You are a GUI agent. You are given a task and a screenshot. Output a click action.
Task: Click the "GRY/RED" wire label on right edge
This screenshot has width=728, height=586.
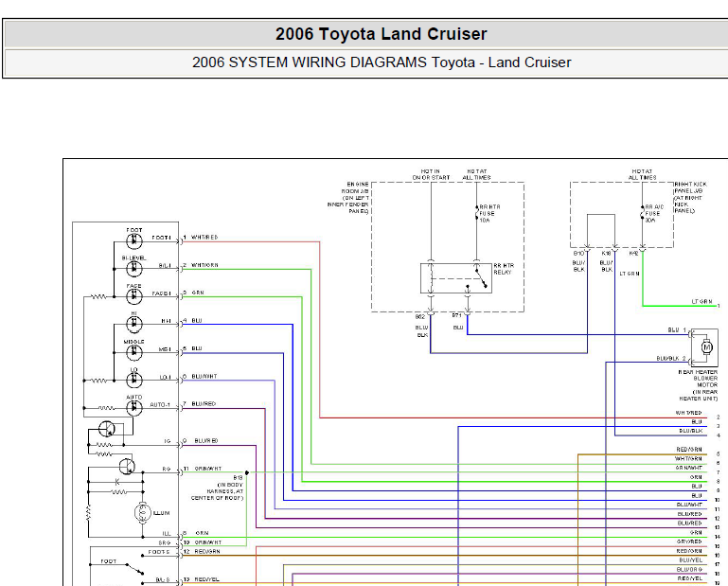[x=689, y=542]
